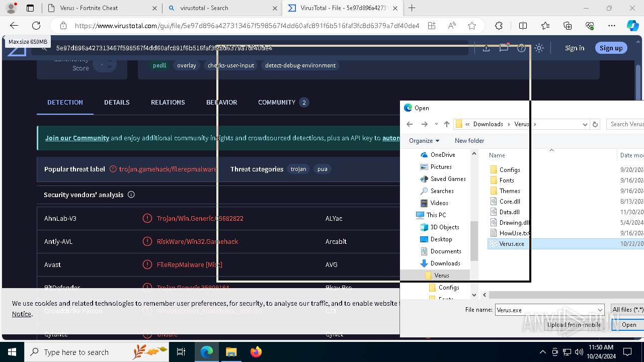The width and height of the screenshot is (644, 362).
Task: Click the checks-user-input tag
Action: (x=231, y=65)
